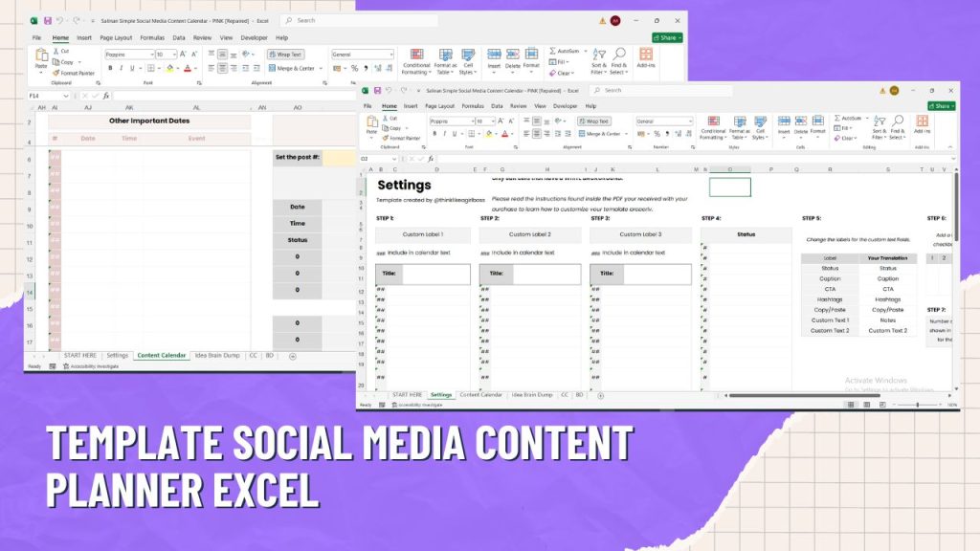Open the Page Layout tab in the back window

click(x=116, y=37)
